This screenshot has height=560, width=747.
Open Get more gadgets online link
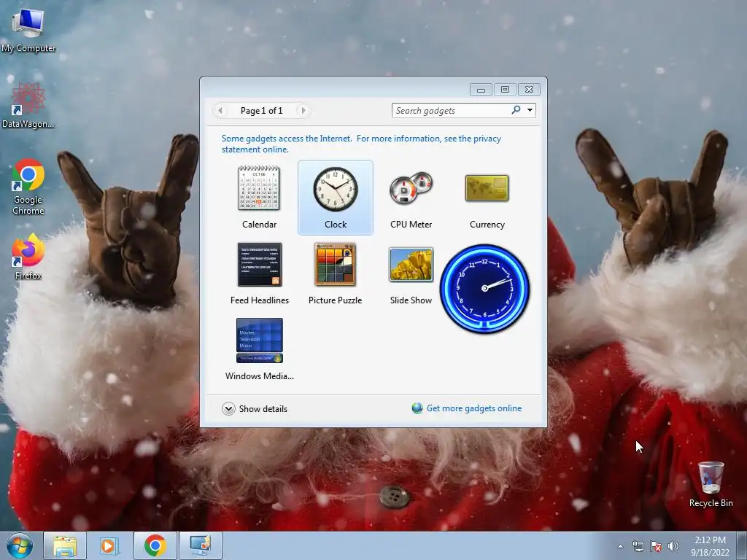[x=467, y=408]
